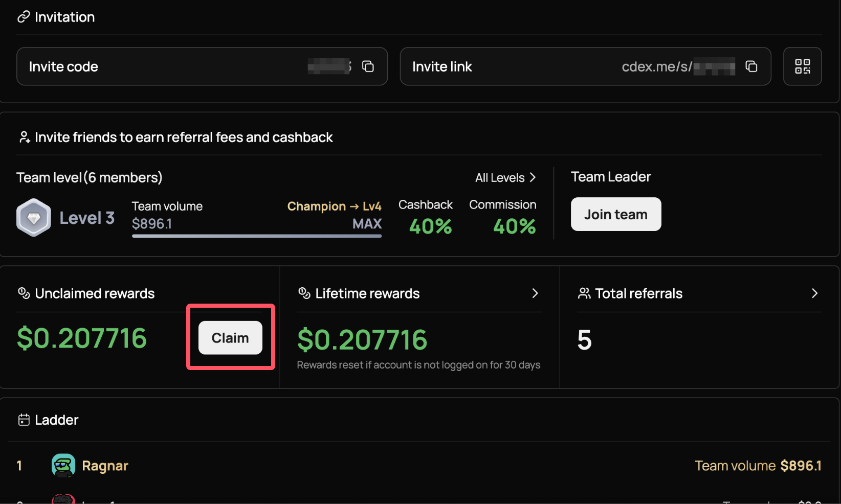Image resolution: width=841 pixels, height=504 pixels.
Task: Click the Total referrals people icon
Action: (x=584, y=293)
